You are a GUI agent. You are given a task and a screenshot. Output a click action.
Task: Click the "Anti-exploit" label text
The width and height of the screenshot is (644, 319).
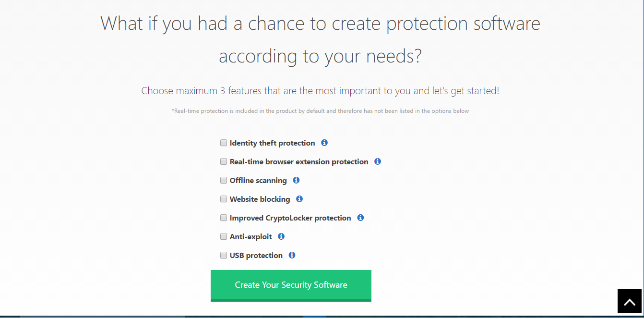pyautogui.click(x=250, y=236)
